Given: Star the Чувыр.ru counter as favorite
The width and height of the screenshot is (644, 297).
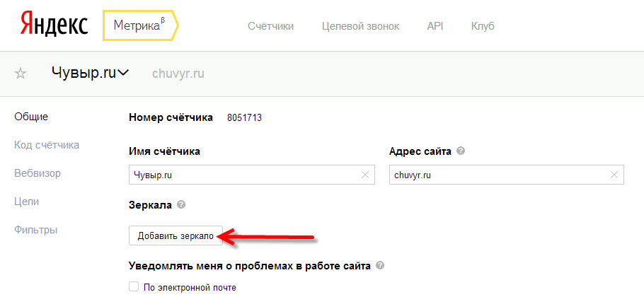Looking at the screenshot, I should pyautogui.click(x=21, y=74).
